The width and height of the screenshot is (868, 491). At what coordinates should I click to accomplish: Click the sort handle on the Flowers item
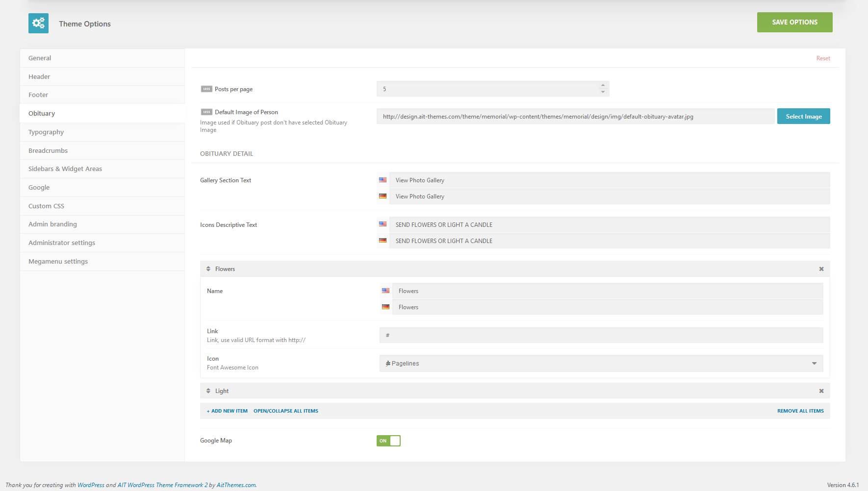(x=208, y=269)
